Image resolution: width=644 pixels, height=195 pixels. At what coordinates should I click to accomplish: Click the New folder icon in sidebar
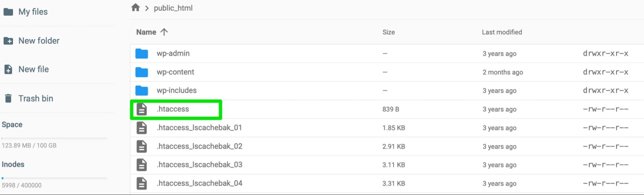point(8,41)
